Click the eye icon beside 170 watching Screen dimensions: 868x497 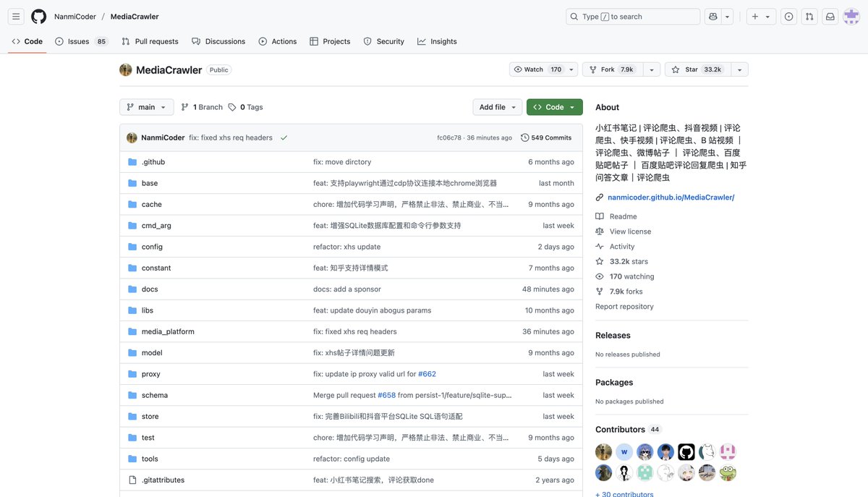coord(600,276)
